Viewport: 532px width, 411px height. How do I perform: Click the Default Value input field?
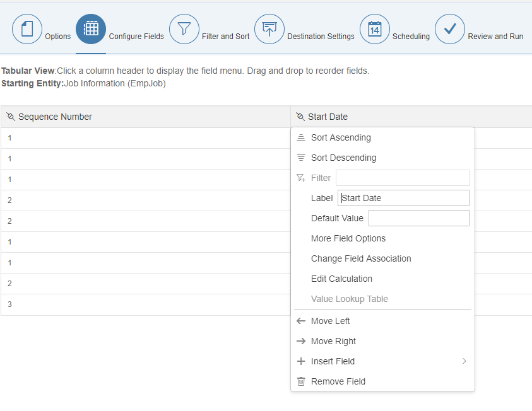[419, 218]
